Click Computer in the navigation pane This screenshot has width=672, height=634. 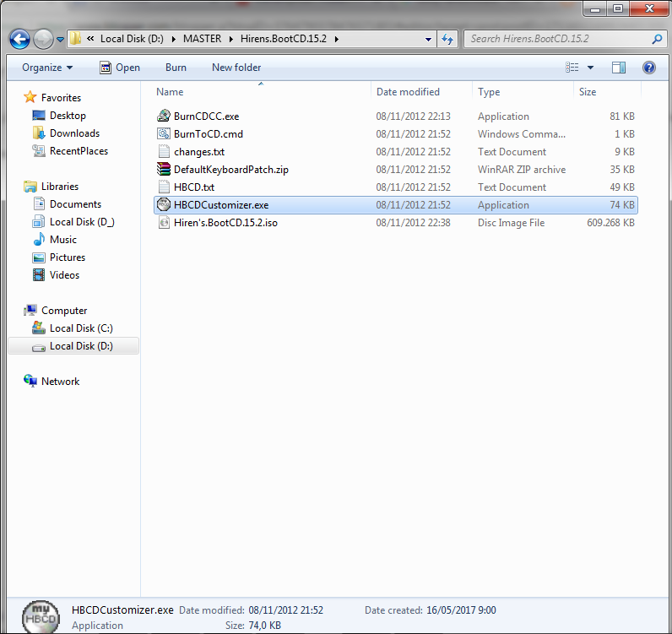pos(64,311)
